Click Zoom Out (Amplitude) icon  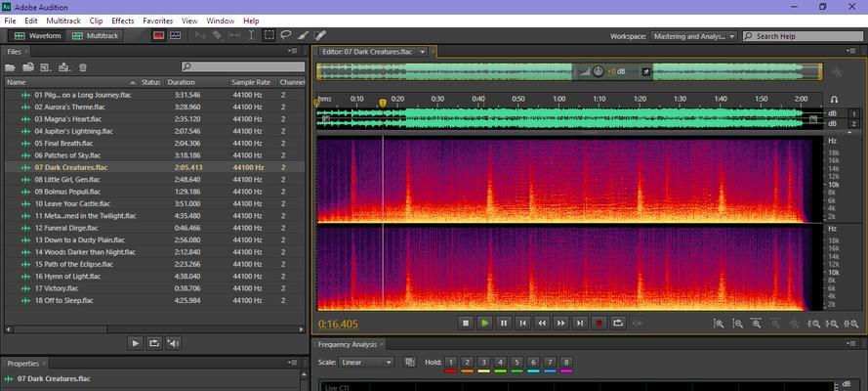(737, 324)
